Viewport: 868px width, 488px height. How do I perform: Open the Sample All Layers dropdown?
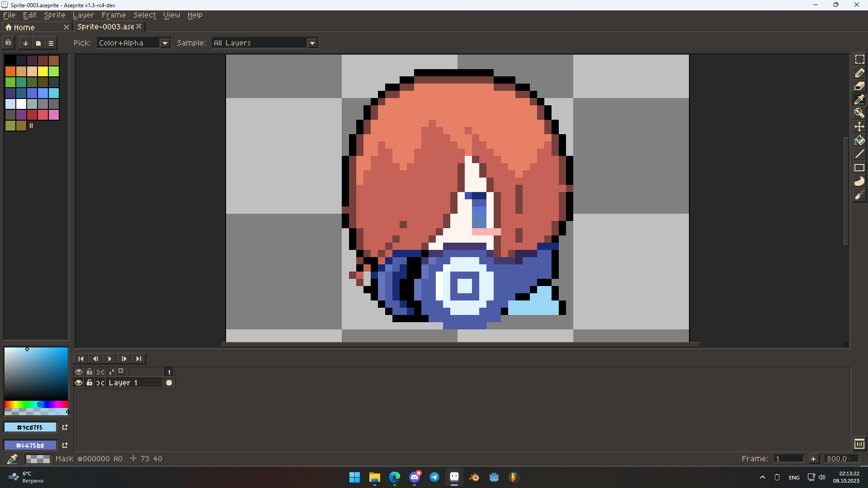(312, 43)
